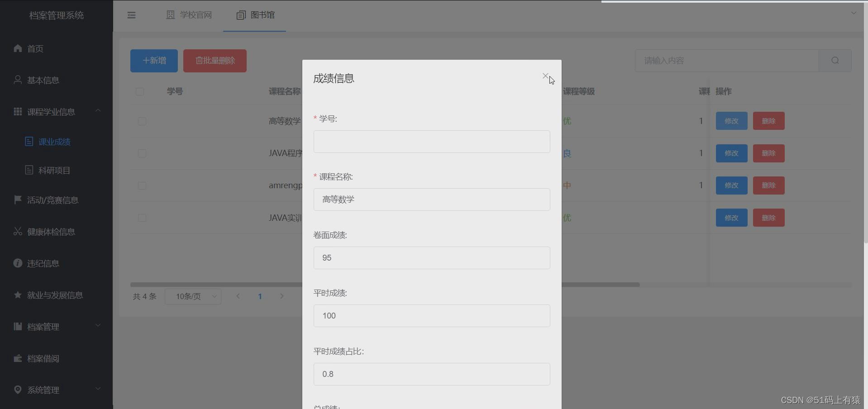Check the select-all checkbox in table header

pyautogui.click(x=139, y=91)
